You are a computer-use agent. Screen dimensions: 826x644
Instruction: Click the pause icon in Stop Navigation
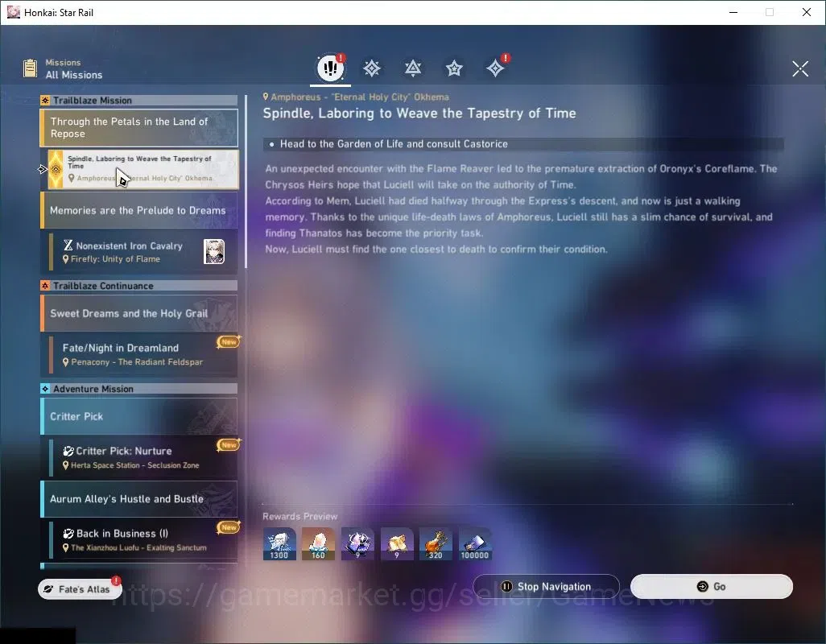click(x=506, y=586)
